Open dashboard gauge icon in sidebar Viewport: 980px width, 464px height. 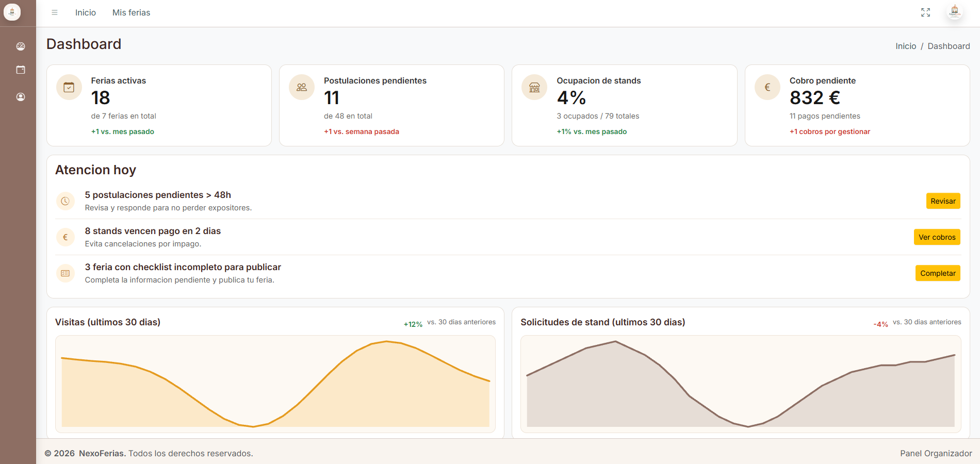pos(21,46)
